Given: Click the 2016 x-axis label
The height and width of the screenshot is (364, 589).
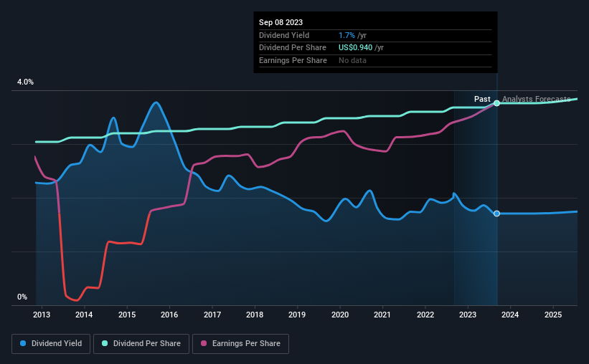Looking at the screenshot, I should pos(169,315).
